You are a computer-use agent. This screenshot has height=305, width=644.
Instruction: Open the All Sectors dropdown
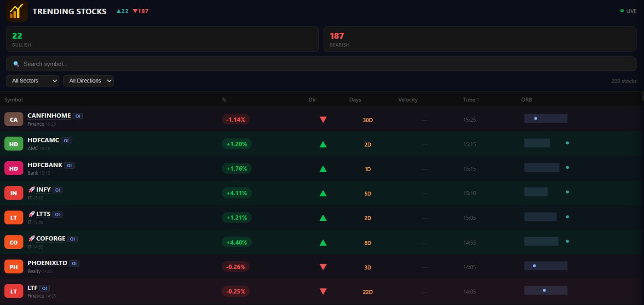pyautogui.click(x=33, y=81)
